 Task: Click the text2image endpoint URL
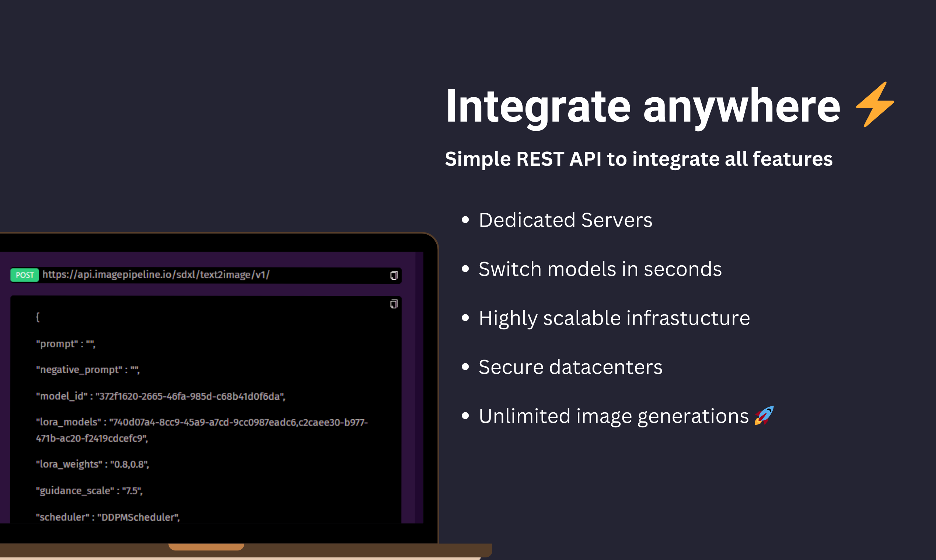tap(156, 275)
